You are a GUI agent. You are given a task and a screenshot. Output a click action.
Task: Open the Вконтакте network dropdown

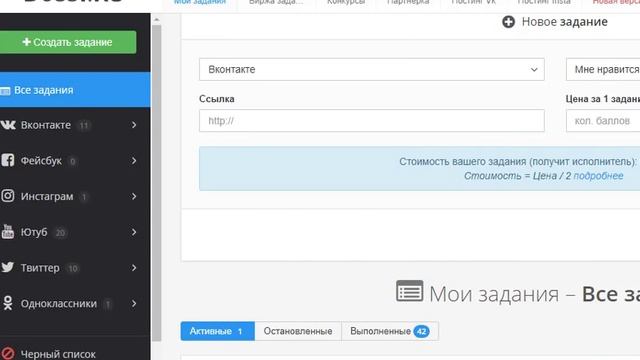tap(372, 69)
